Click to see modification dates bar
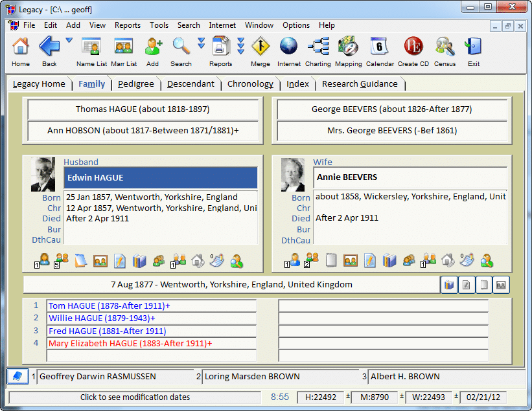Image resolution: width=532 pixels, height=411 pixels. 135,397
